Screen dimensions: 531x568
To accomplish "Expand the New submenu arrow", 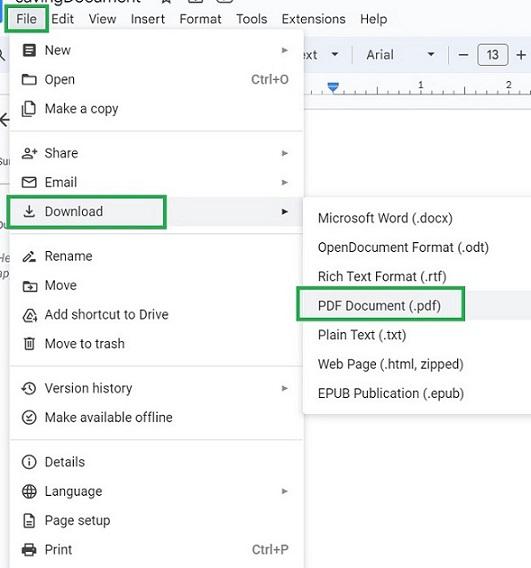I will click(x=285, y=50).
